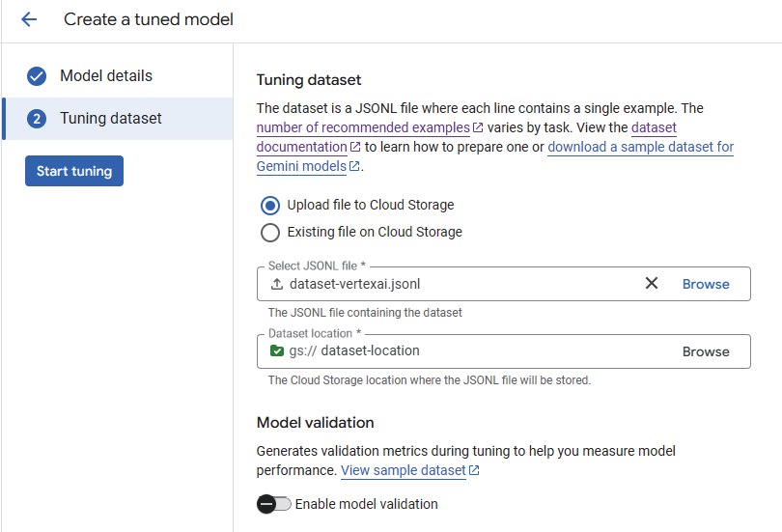Select Upload file to Cloud Storage
The image size is (782, 532).
pos(270,205)
